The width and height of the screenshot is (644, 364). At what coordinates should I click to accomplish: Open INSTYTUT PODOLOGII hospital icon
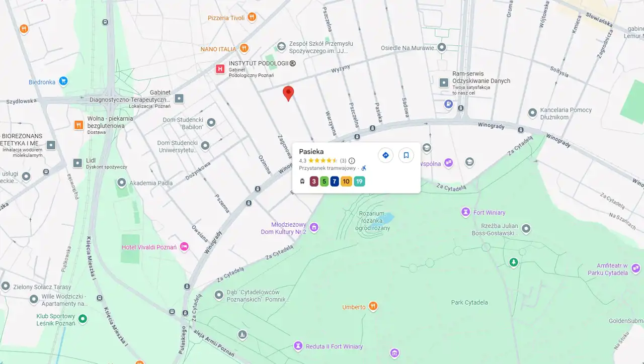click(220, 69)
